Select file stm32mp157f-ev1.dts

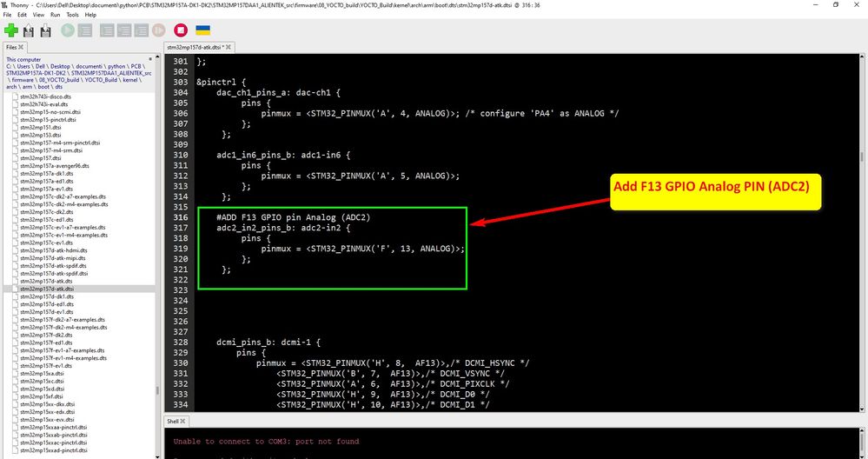(46, 366)
